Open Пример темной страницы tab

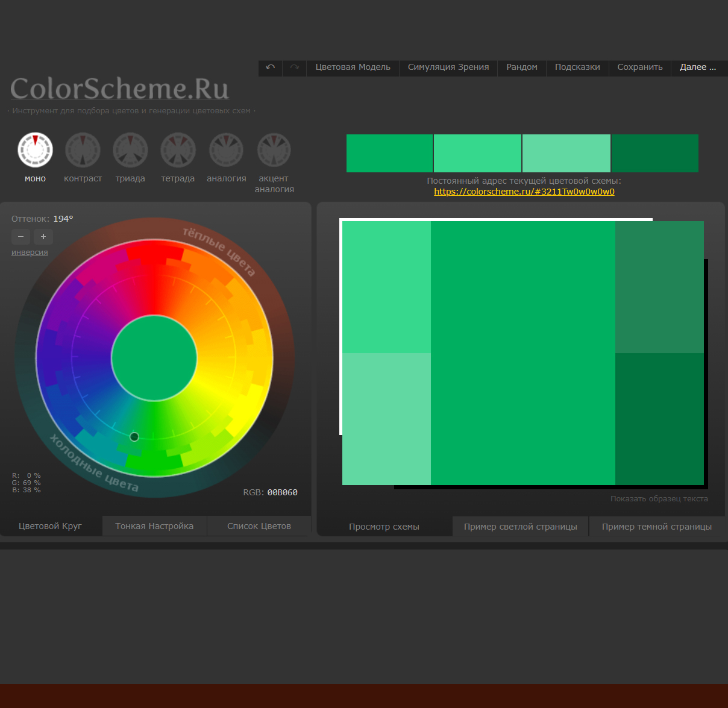tap(657, 527)
